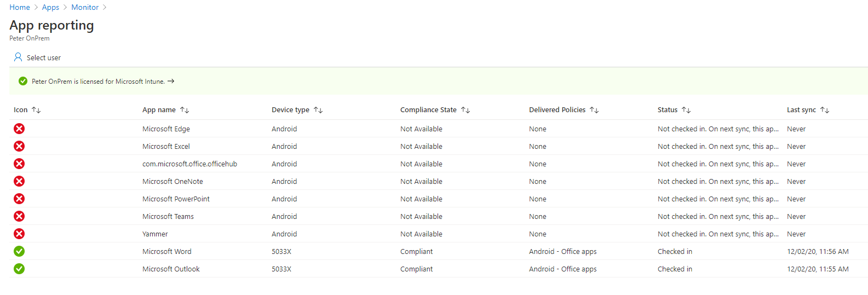Sort by Delivered Policies column
Screen dimensions: 868x295
[594, 110]
